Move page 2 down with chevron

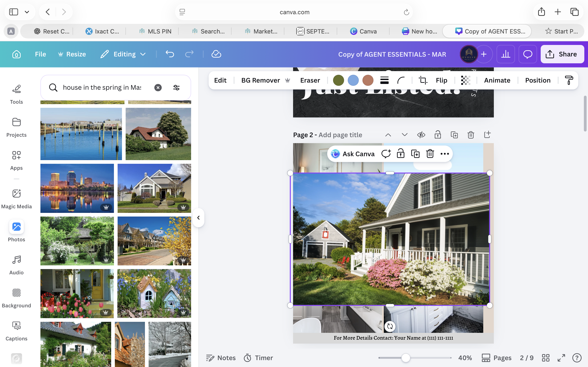(404, 135)
